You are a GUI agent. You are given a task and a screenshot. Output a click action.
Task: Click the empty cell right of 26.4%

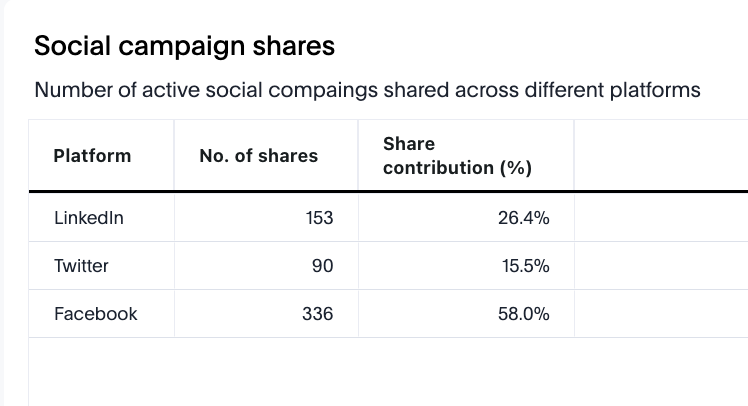coord(660,217)
